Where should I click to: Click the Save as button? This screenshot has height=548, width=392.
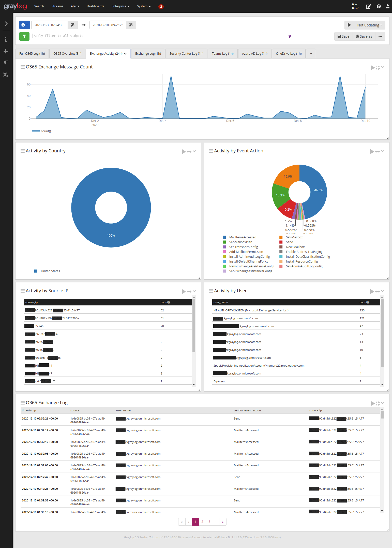[364, 36]
